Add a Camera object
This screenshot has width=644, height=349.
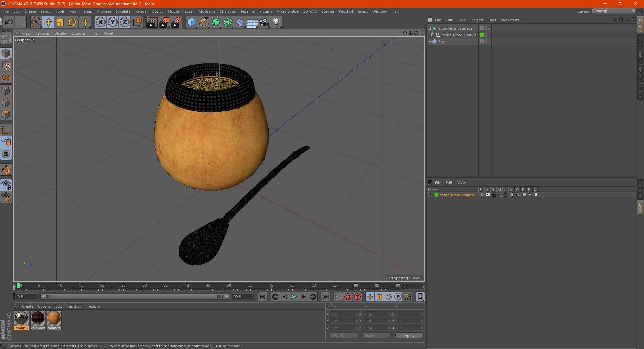pos(264,22)
